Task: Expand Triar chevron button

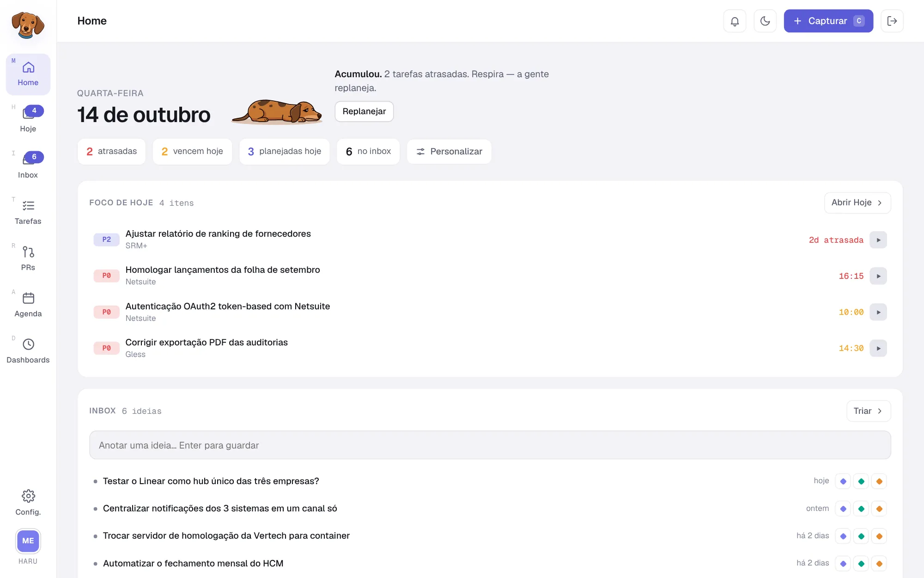Action: (869, 411)
